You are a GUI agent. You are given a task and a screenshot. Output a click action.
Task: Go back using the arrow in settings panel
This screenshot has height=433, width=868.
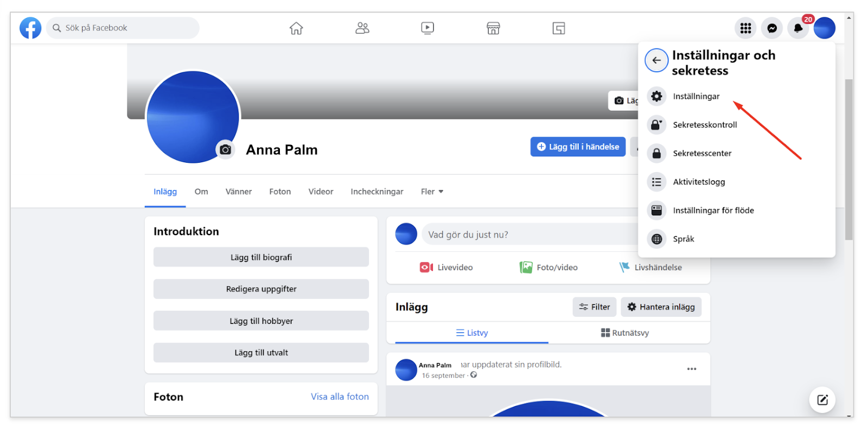[656, 60]
